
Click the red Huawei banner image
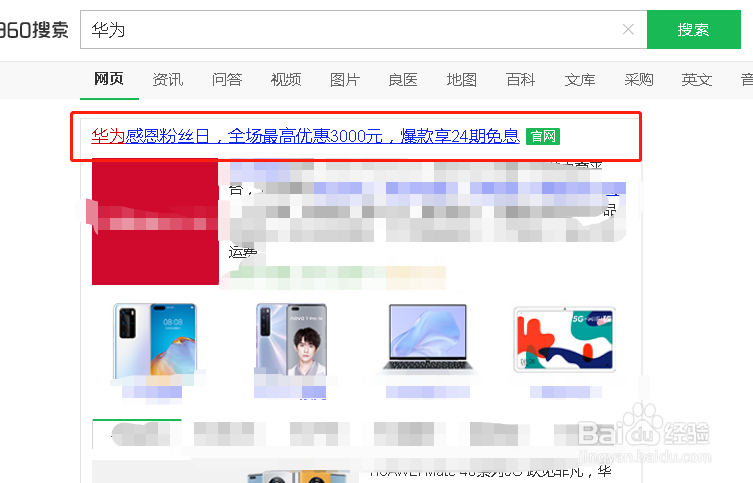155,221
